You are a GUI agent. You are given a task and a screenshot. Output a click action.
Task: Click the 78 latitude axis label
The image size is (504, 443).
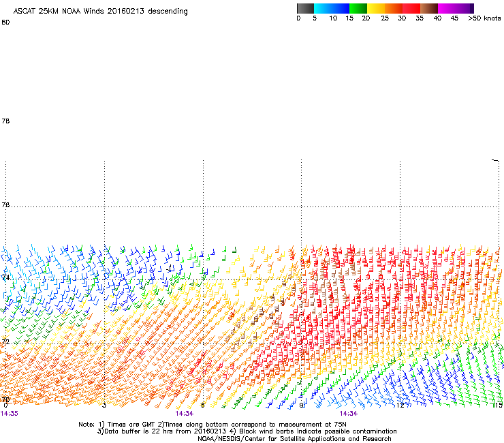coord(5,121)
